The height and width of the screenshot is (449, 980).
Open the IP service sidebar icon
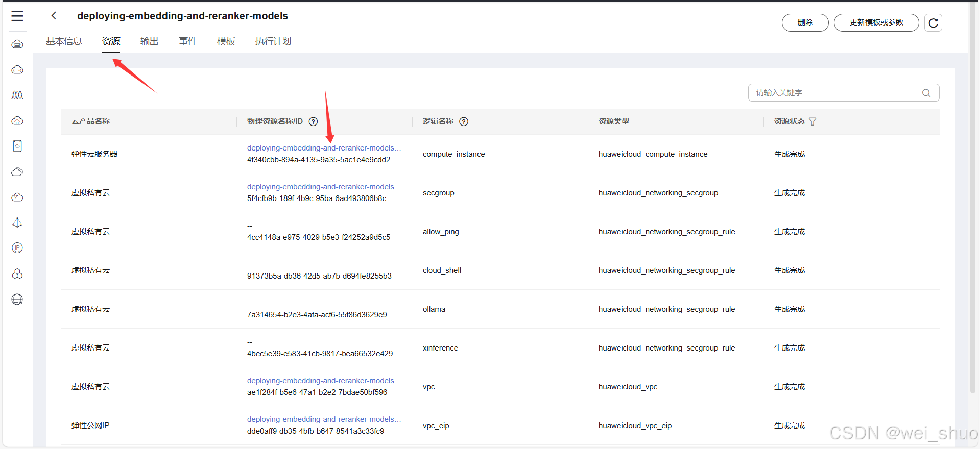click(17, 248)
